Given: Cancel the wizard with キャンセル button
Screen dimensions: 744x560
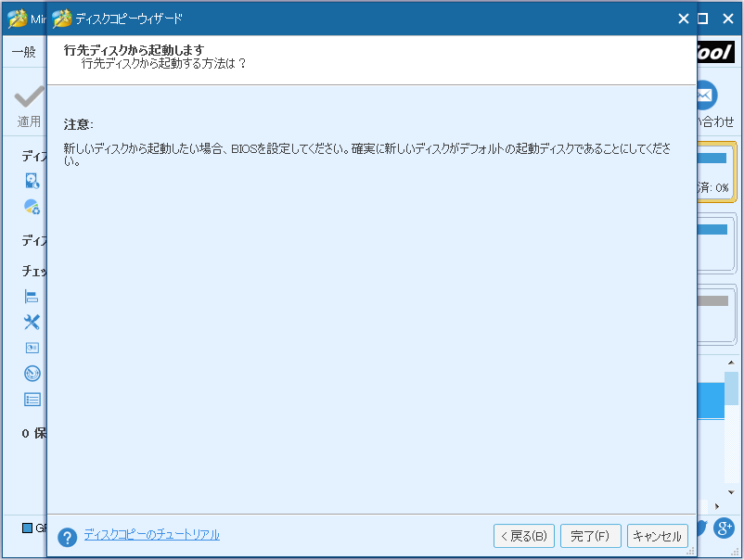Looking at the screenshot, I should coord(657,536).
